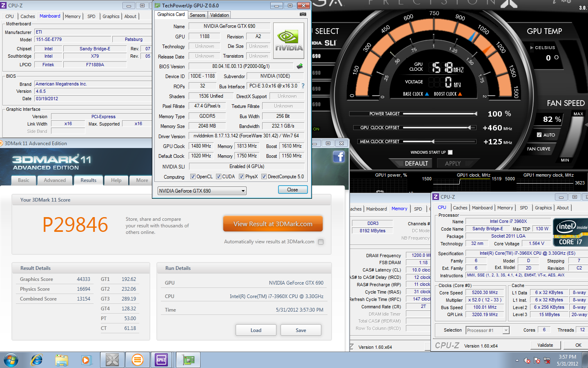
Task: Click the P29846 score text
Action: point(75,224)
